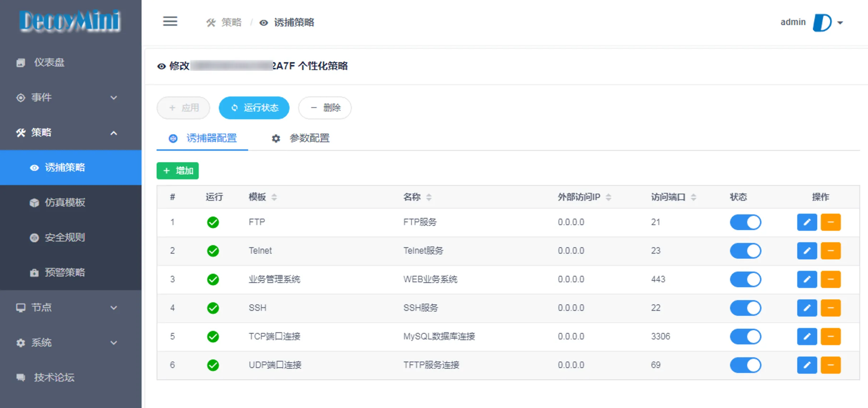The height and width of the screenshot is (408, 868).
Task: Open 安全规则 sidebar item
Action: 71,237
